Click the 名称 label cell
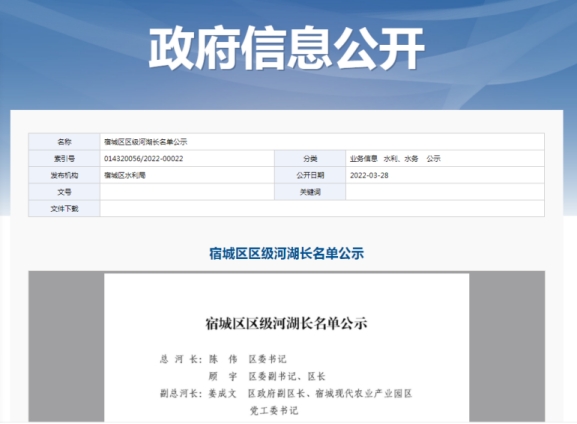The height and width of the screenshot is (424, 577). 64,142
